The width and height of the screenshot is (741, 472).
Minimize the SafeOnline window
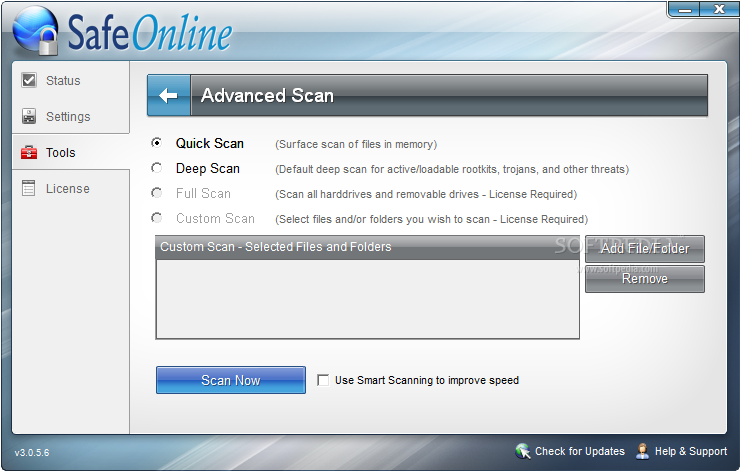(685, 9)
